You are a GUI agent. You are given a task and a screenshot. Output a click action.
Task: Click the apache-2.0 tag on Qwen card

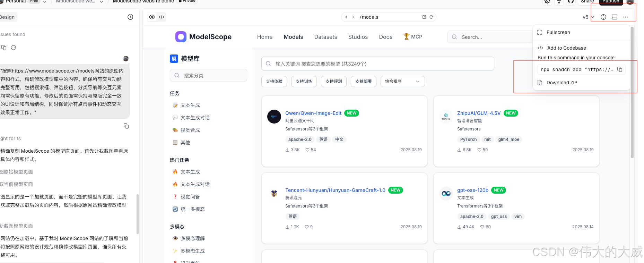(x=300, y=139)
